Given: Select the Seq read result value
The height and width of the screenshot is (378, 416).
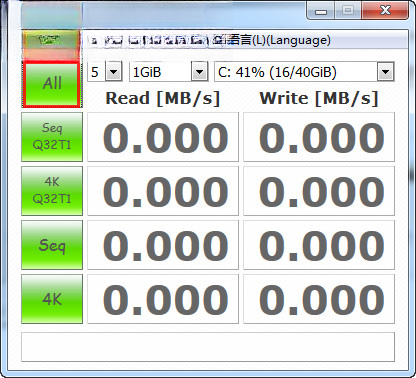Looking at the screenshot, I should [163, 245].
